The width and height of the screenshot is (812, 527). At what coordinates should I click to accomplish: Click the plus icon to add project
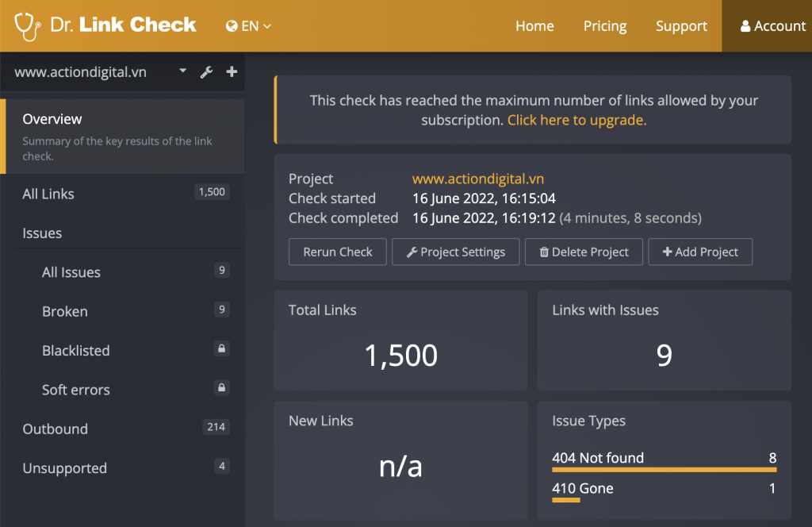click(232, 71)
